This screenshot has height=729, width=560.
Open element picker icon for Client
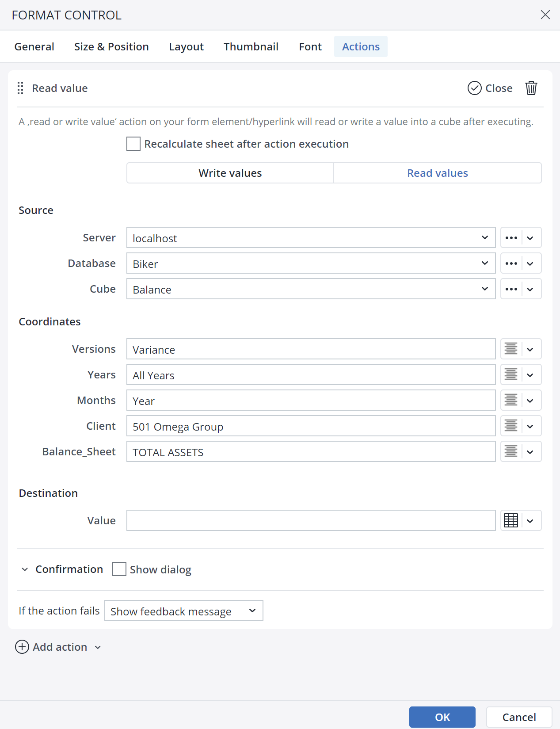(511, 426)
